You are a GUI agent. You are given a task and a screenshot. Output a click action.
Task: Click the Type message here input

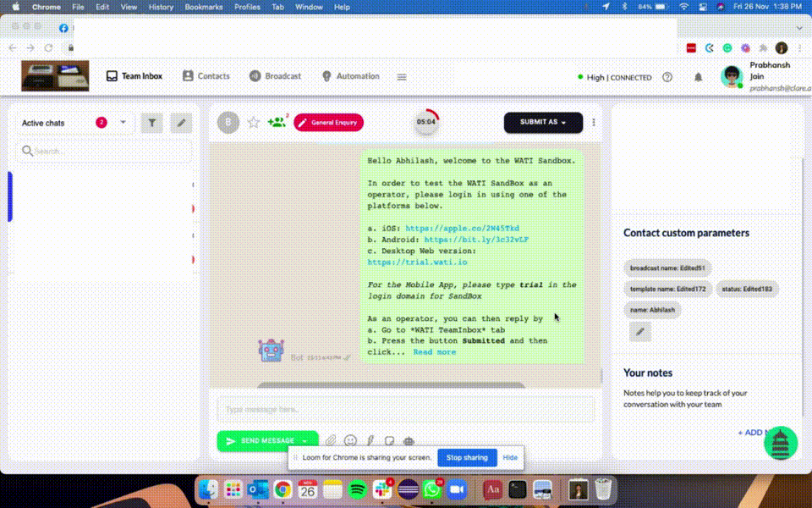(x=405, y=410)
